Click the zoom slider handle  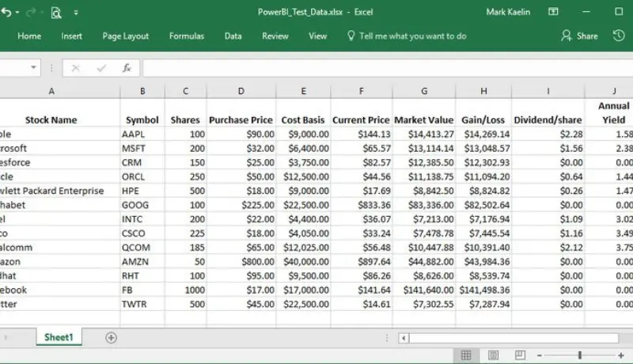tap(580, 355)
